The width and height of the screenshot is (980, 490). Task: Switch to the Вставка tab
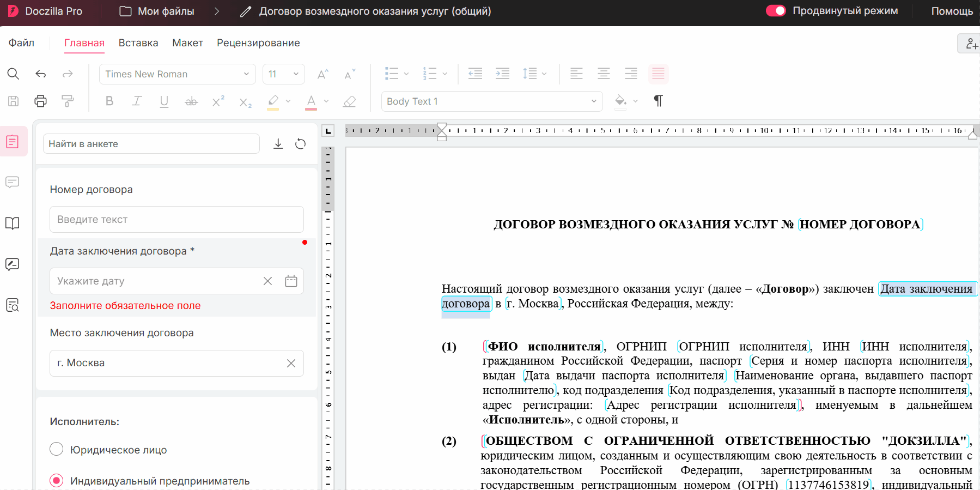(x=138, y=43)
